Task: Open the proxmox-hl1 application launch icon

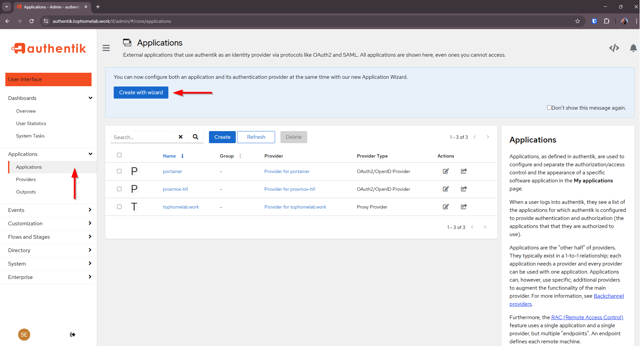Action: coord(464,189)
